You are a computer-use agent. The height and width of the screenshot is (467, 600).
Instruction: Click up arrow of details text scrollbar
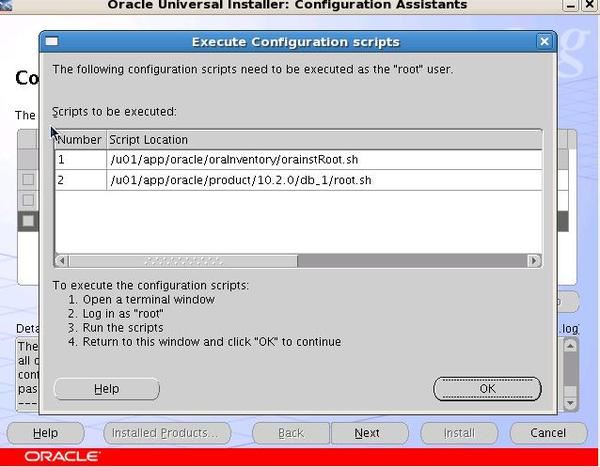click(x=570, y=347)
